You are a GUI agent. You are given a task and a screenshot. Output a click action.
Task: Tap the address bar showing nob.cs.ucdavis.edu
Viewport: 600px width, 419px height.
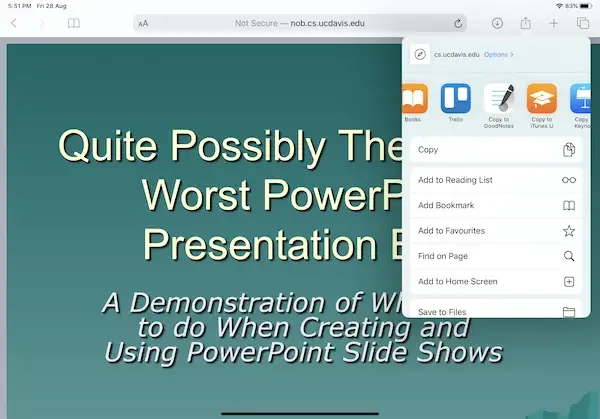[300, 23]
